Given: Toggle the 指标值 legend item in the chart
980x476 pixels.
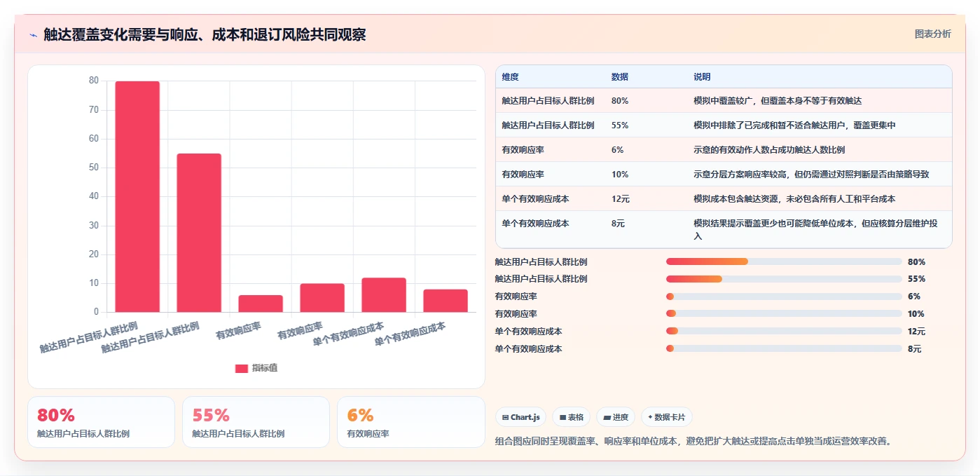Looking at the screenshot, I should click(256, 368).
